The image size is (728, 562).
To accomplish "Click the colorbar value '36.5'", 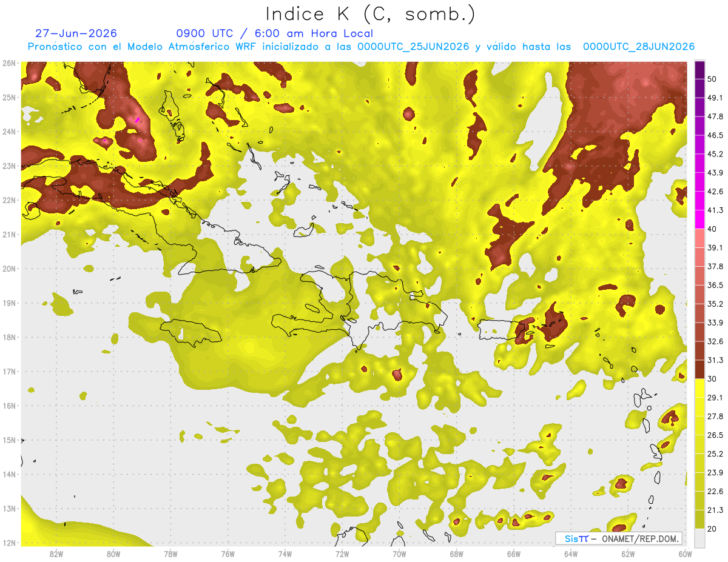I will (x=715, y=285).
